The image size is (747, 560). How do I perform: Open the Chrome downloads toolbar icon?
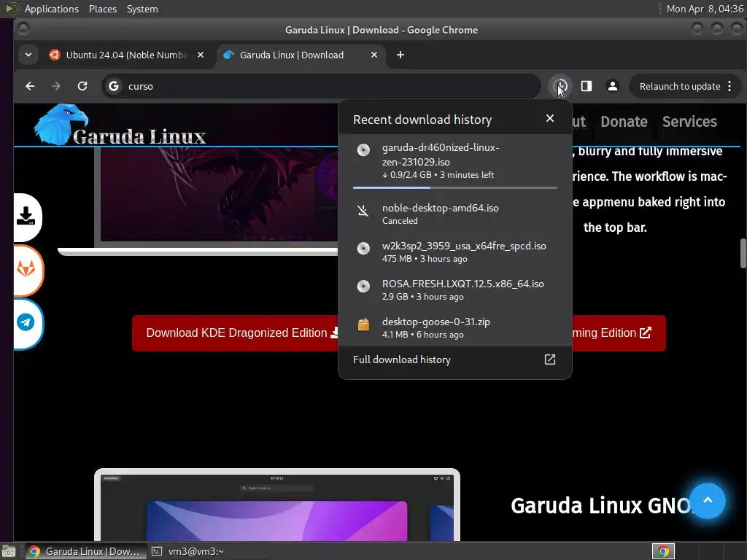[561, 86]
